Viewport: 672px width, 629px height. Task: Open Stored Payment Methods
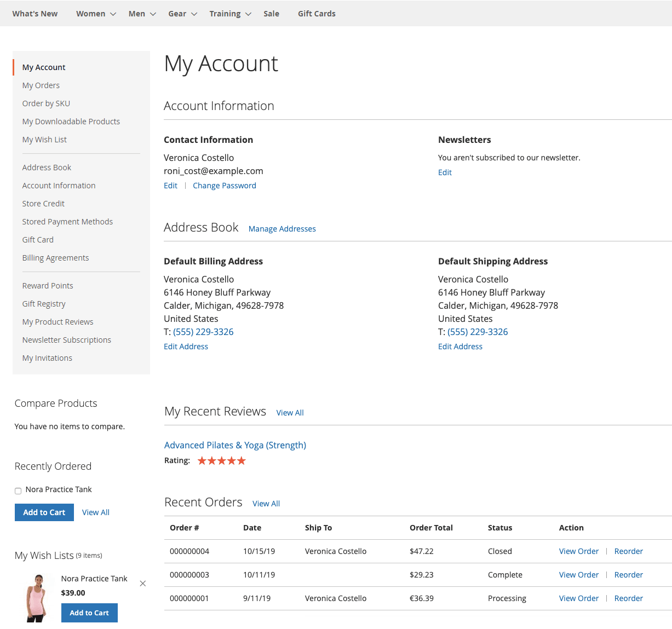[67, 222]
